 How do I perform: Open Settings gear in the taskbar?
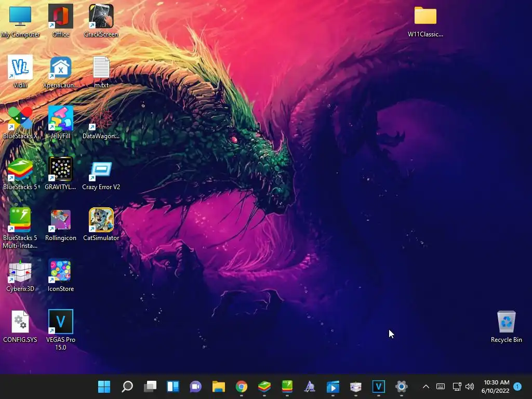click(402, 387)
